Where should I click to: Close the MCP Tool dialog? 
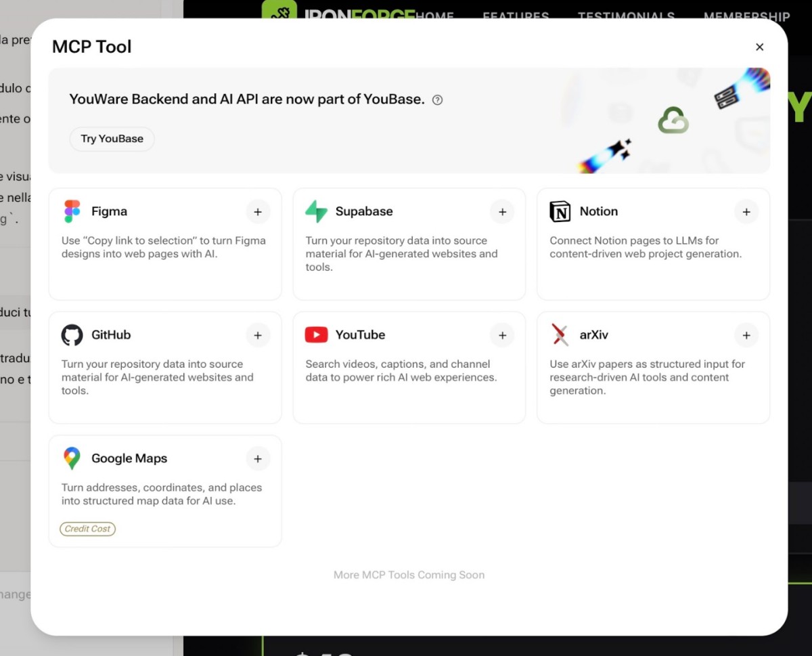(759, 47)
